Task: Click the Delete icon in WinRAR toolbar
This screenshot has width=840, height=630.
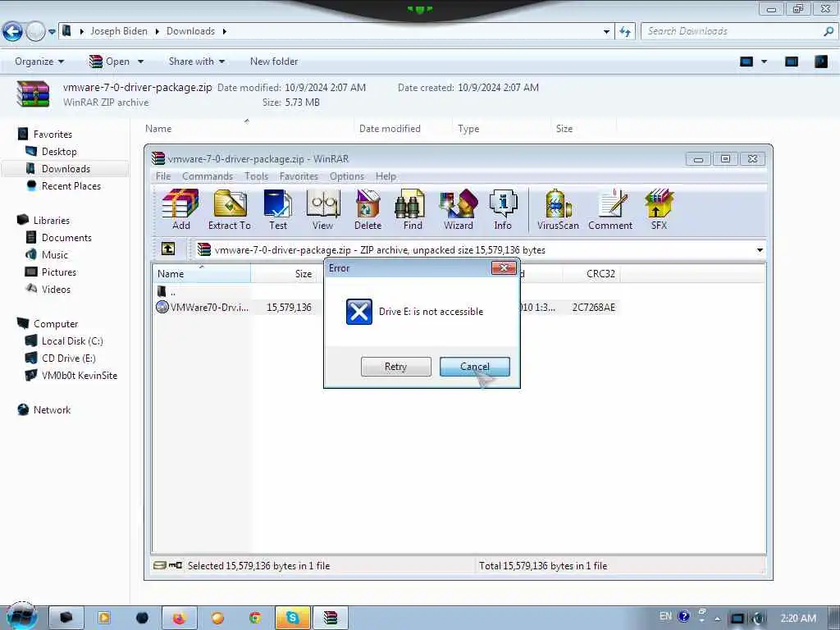Action: pos(367,209)
